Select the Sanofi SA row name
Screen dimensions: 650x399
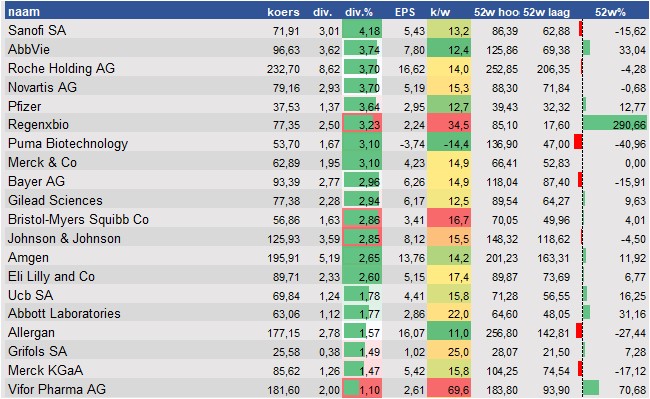37,30
